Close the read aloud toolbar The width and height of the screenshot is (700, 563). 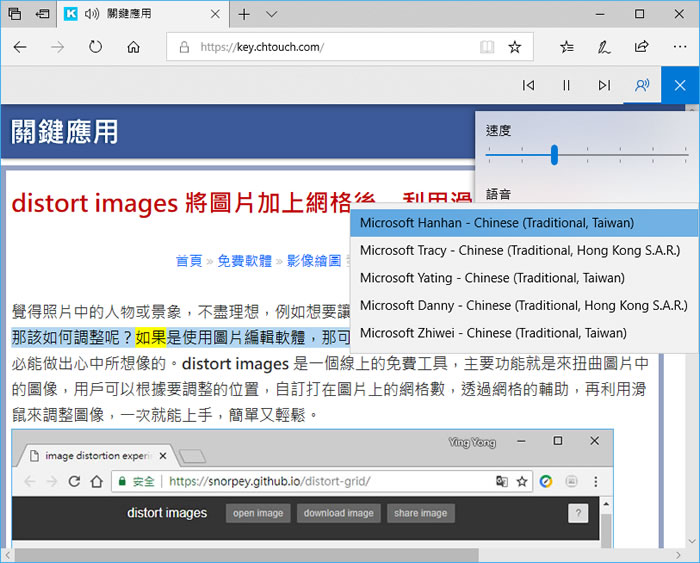tap(680, 86)
